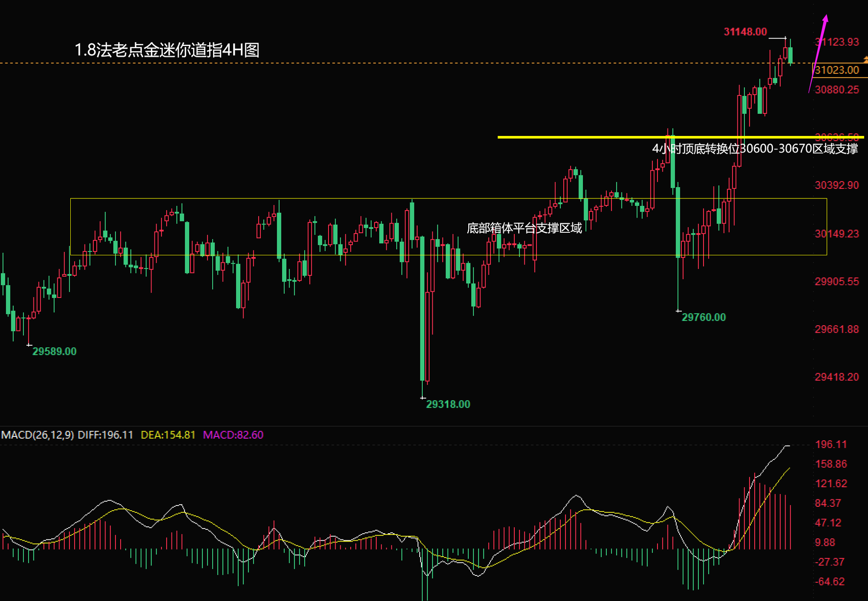
Task: Select the 29318.00 low price marker
Action: (x=448, y=404)
